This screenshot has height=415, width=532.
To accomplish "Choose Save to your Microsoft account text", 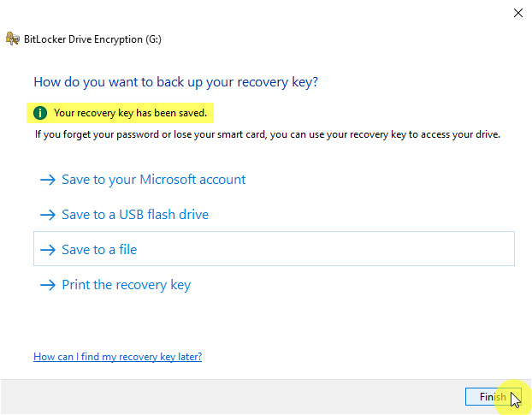I will tap(154, 180).
